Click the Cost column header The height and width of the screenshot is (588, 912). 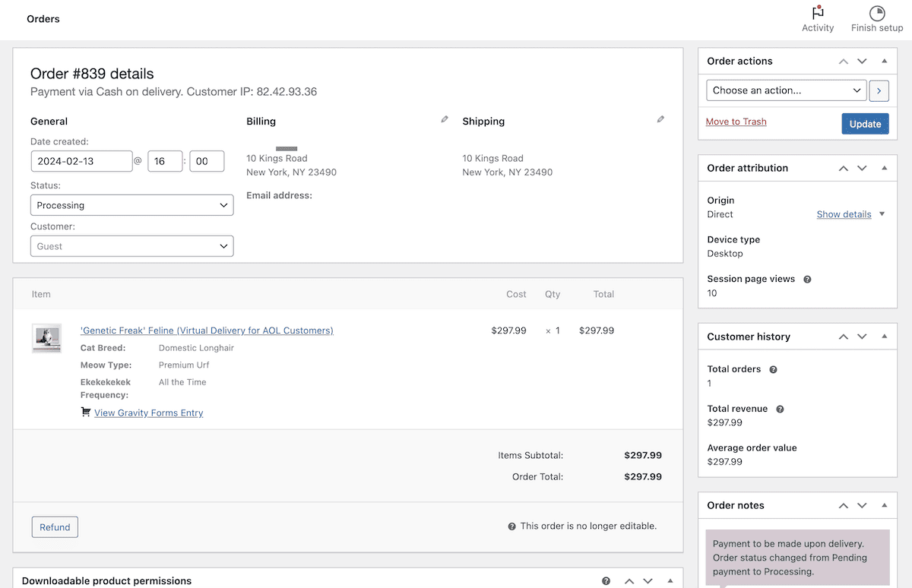[x=516, y=294]
